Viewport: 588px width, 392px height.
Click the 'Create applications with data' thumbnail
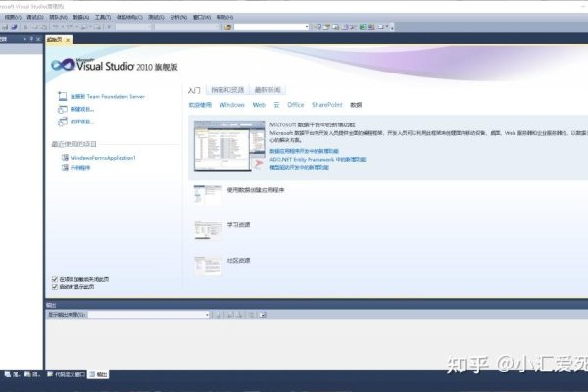click(x=208, y=195)
